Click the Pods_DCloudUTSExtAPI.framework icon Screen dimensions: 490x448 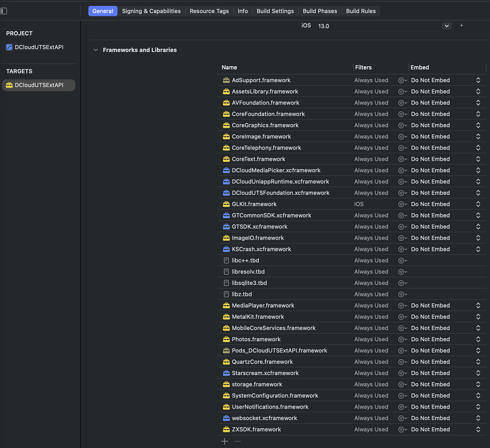tap(226, 350)
